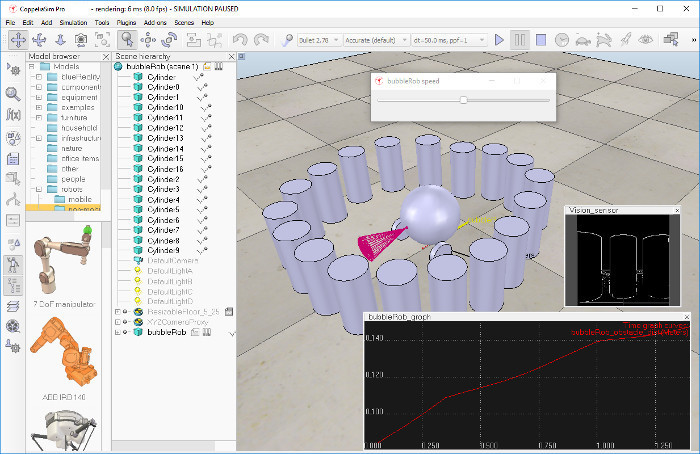The height and width of the screenshot is (454, 700).
Task: Close the Scene hierarchy panel
Action: [231, 57]
